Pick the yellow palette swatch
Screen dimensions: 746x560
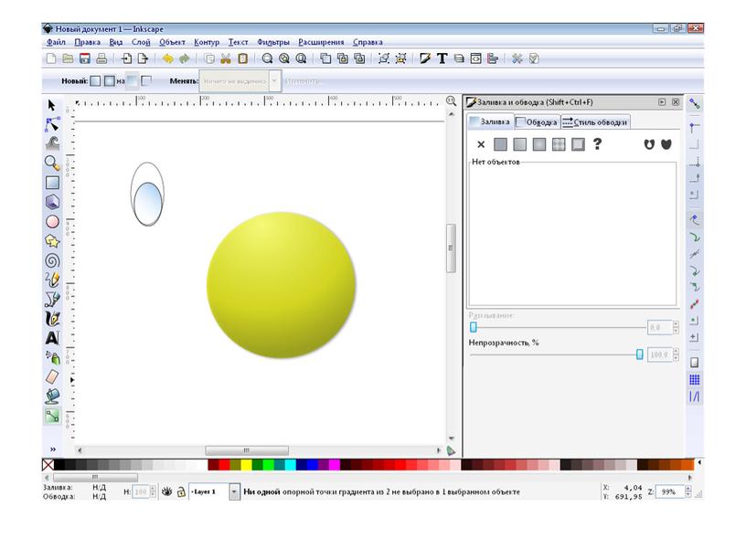(x=246, y=464)
